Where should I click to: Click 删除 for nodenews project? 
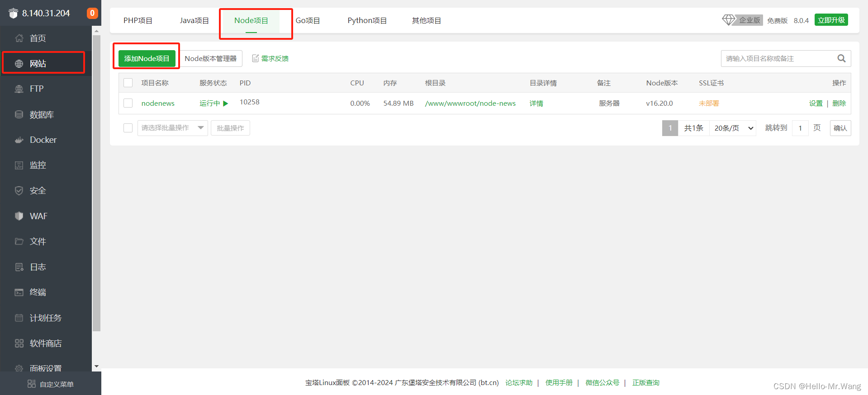[839, 103]
